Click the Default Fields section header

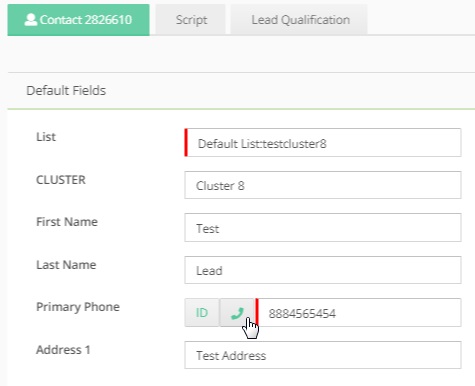pyautogui.click(x=66, y=90)
